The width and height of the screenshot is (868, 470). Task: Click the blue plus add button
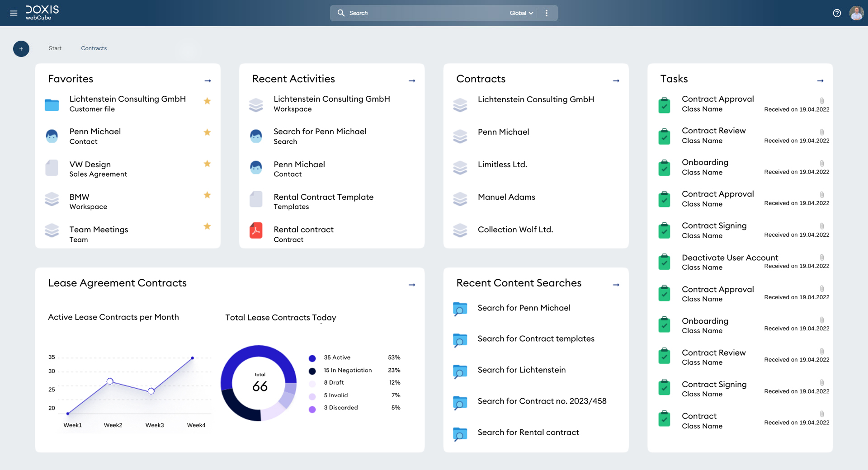[x=21, y=49]
